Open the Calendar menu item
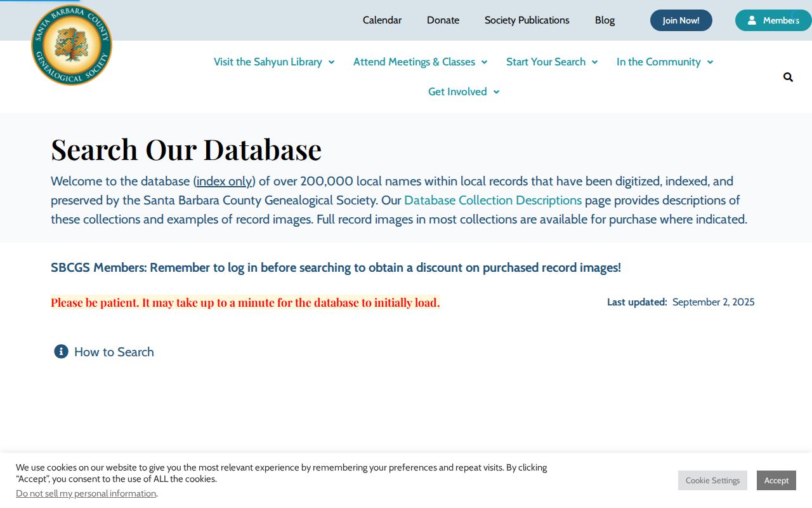812x508 pixels. coord(382,20)
